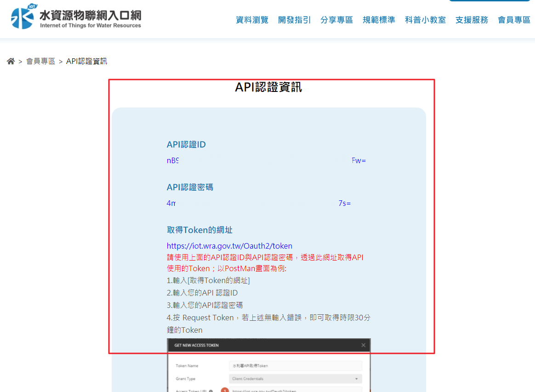Image resolution: width=535 pixels, height=392 pixels.
Task: Click the orange number 1 badge
Action: click(225, 390)
